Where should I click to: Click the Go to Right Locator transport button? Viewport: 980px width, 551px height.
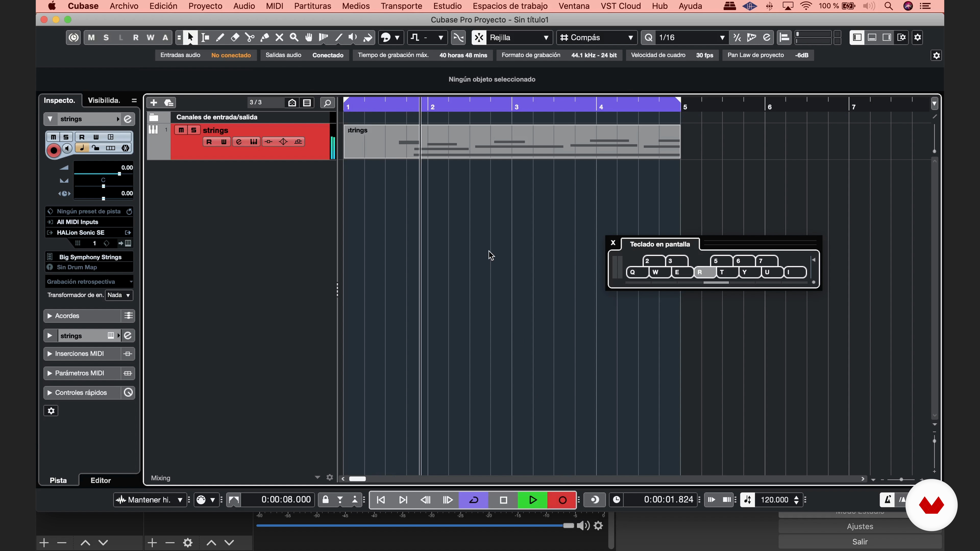[403, 500]
